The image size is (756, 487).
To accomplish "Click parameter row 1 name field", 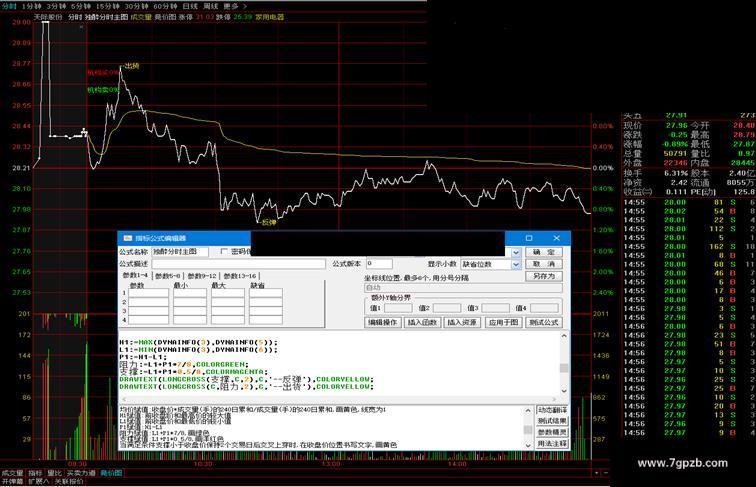I will click(x=148, y=293).
